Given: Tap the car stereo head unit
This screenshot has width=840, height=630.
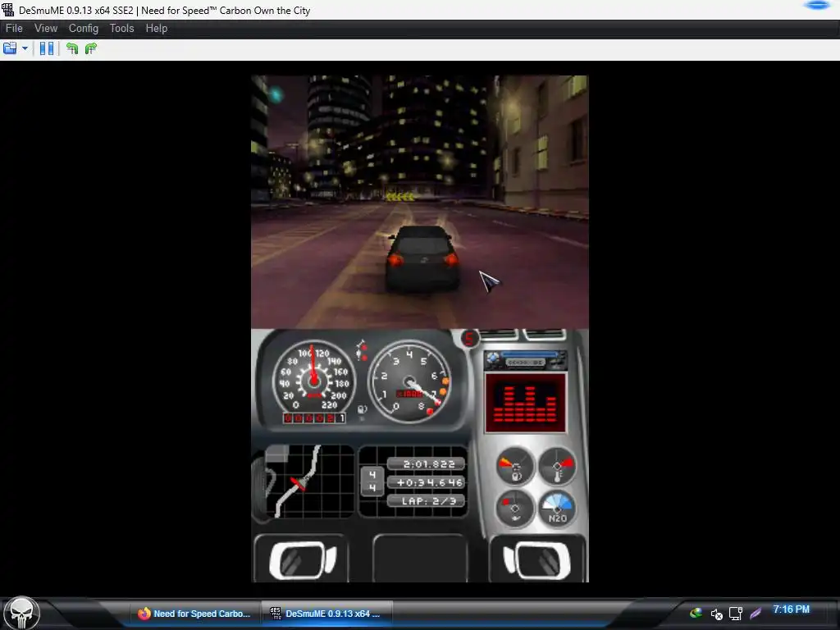Looking at the screenshot, I should [526, 359].
